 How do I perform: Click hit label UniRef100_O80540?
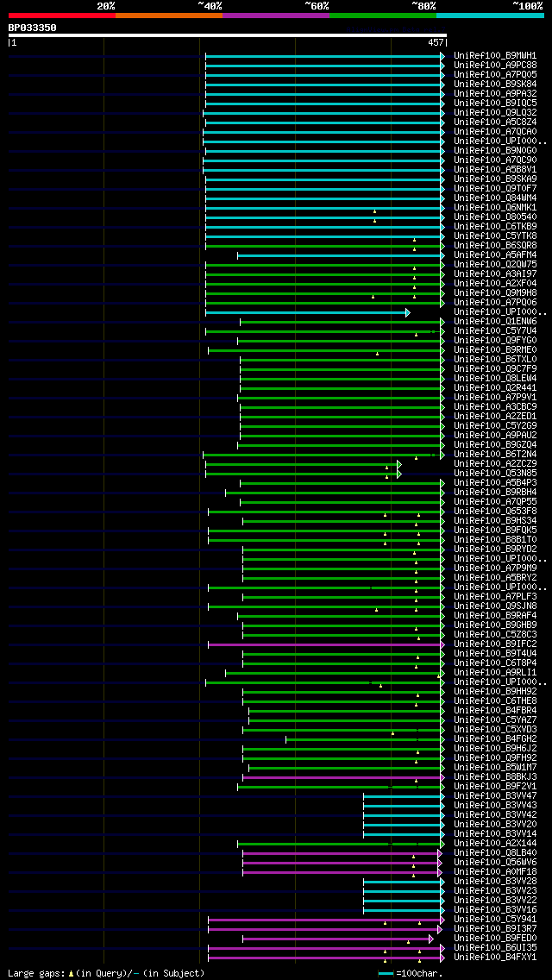[495, 217]
